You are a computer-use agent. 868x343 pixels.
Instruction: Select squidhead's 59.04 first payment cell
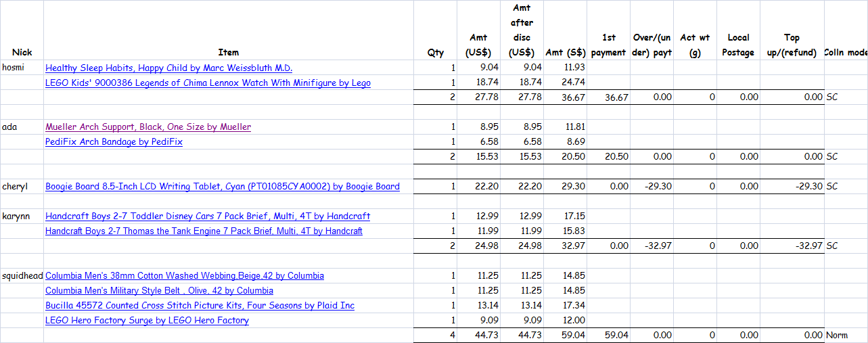tap(608, 336)
